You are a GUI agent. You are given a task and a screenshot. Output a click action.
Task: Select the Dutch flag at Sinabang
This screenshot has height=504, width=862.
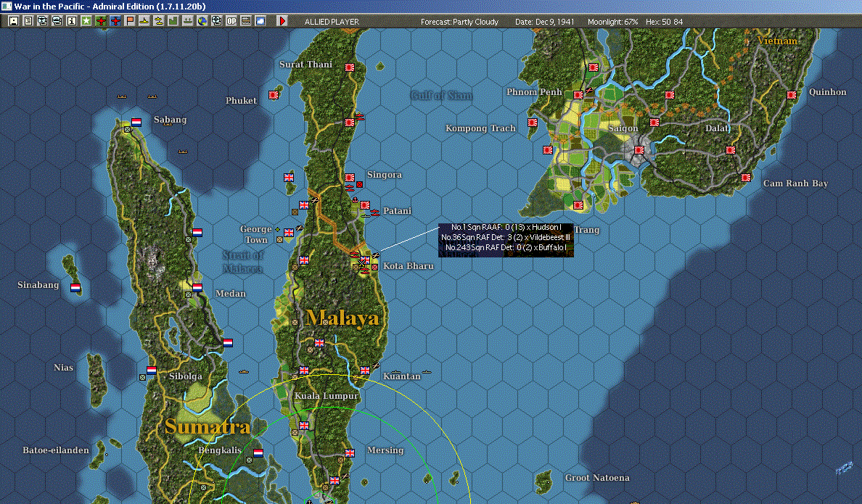[75, 287]
